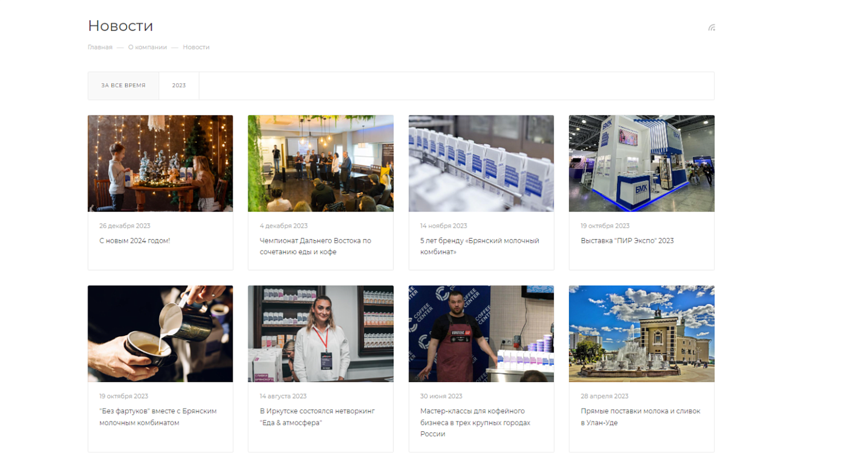Click the milk cartons conveyor image
Screen dimensions: 868x463
coord(481,163)
